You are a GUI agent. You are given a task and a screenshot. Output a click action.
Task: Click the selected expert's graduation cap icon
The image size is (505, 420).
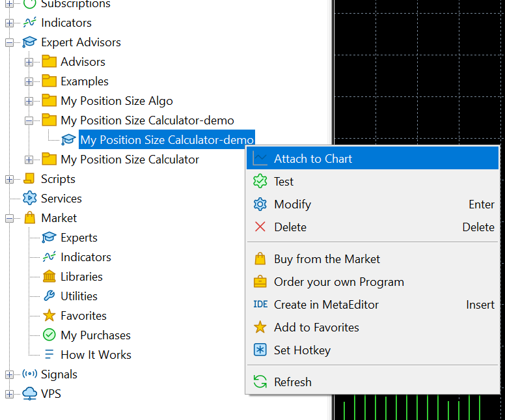tap(68, 139)
